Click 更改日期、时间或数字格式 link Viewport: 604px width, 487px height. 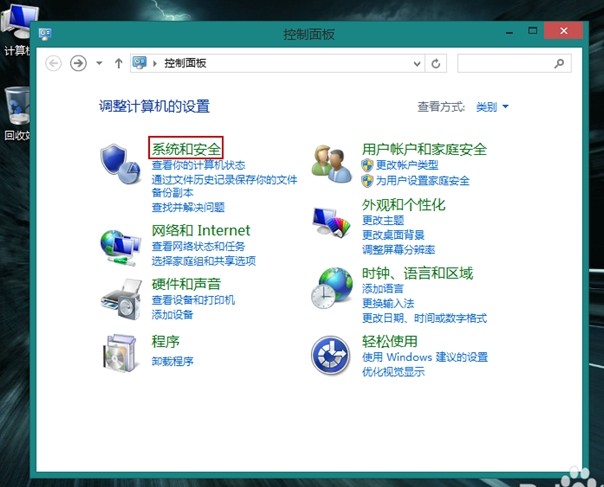click(x=424, y=318)
